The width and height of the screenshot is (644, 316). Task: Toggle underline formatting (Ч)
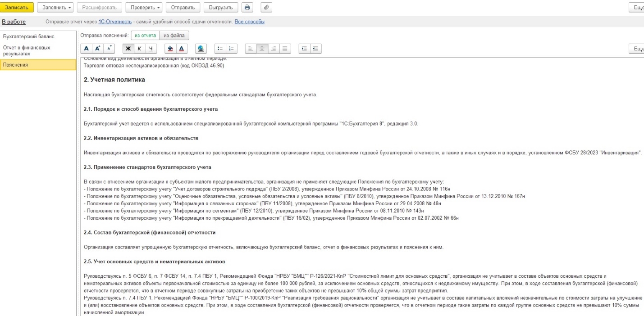pyautogui.click(x=151, y=49)
